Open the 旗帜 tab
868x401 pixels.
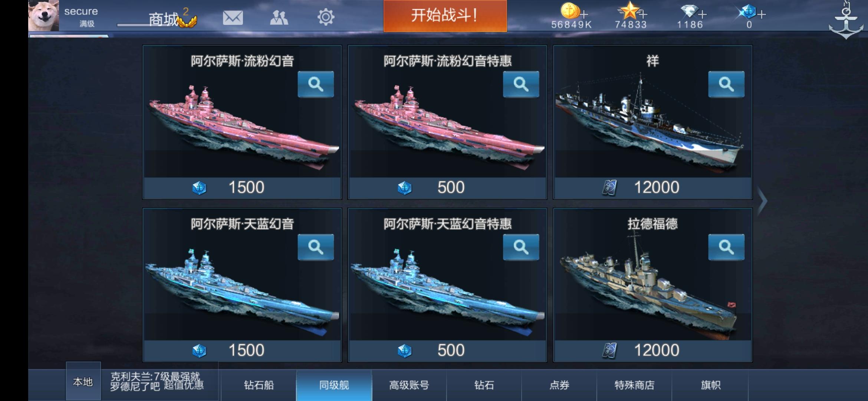click(x=710, y=385)
